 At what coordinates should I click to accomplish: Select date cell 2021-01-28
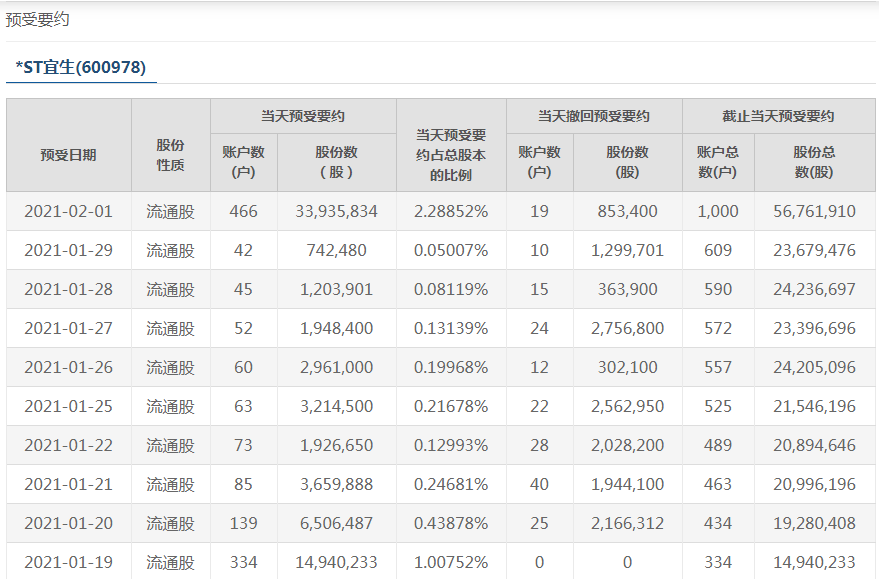tap(68, 289)
